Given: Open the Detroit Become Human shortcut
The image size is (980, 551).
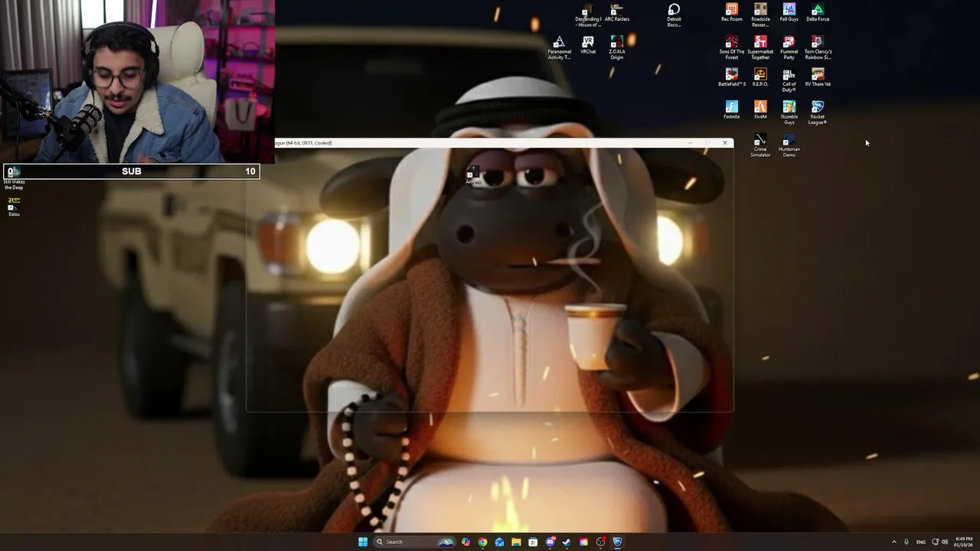Looking at the screenshot, I should point(674,15).
